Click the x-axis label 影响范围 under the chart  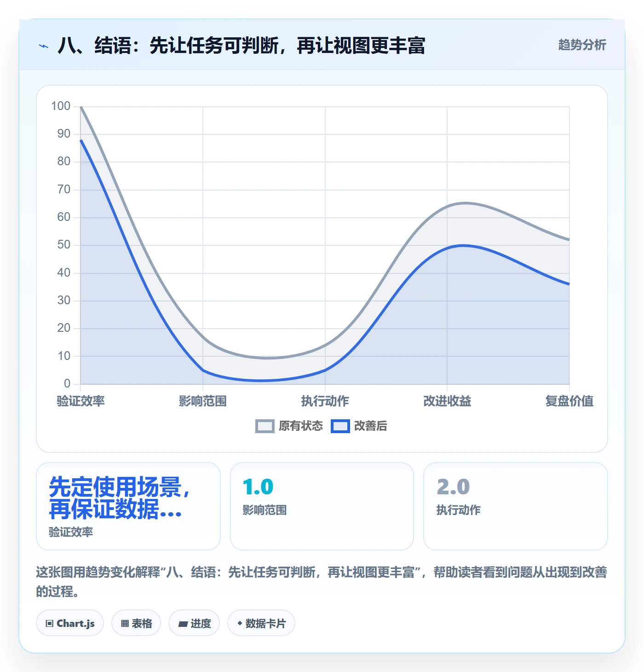pos(203,401)
